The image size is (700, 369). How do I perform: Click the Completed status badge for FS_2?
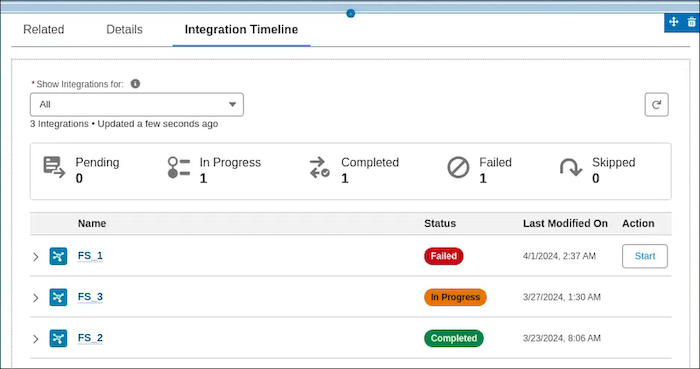point(454,338)
